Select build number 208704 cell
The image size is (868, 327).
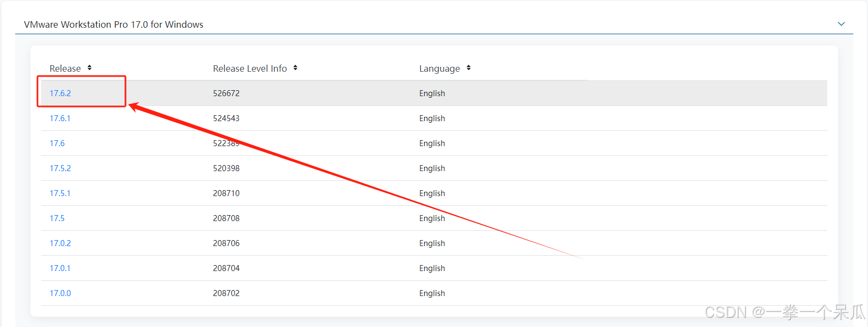pos(226,268)
